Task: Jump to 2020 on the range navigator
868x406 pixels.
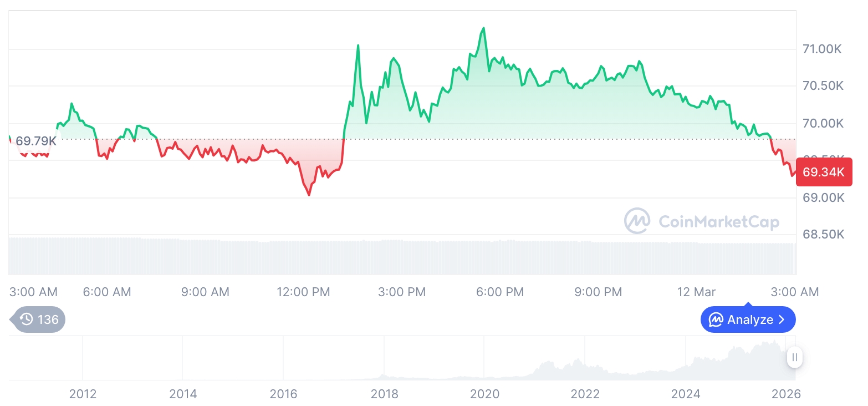Action: 484,394
